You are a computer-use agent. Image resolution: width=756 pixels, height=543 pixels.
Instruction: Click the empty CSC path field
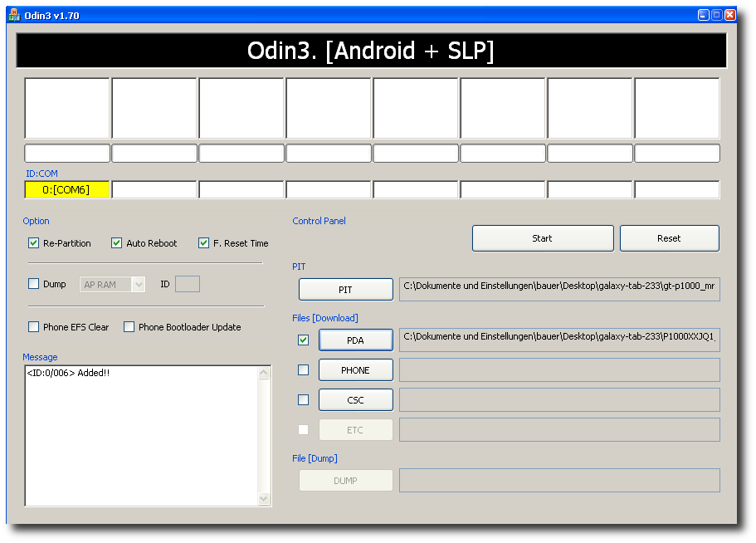pos(560,399)
